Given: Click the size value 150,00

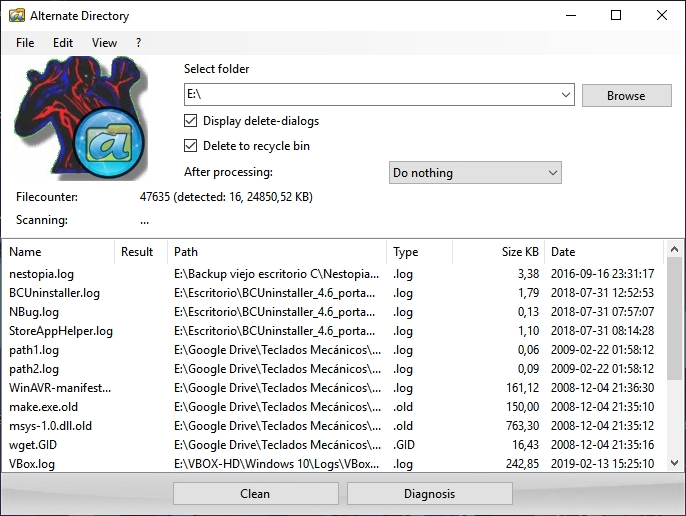Looking at the screenshot, I should pos(522,407).
